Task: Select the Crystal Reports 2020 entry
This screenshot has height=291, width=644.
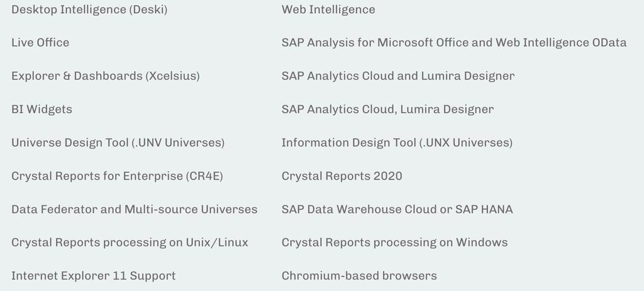Action: [341, 176]
